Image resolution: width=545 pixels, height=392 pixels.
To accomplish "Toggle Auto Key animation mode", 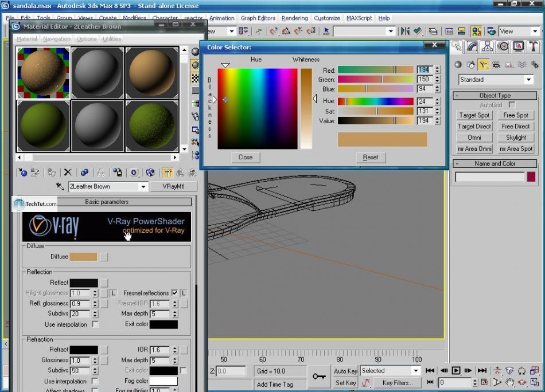I will (345, 371).
